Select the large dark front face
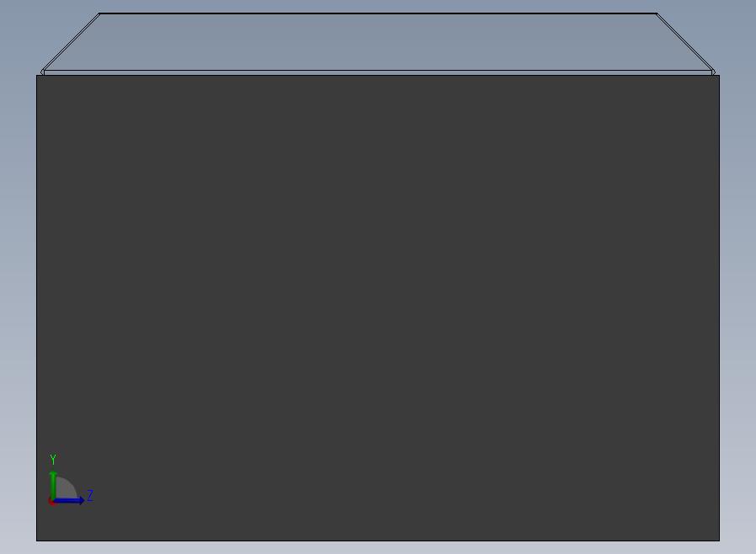 [x=377, y=307]
